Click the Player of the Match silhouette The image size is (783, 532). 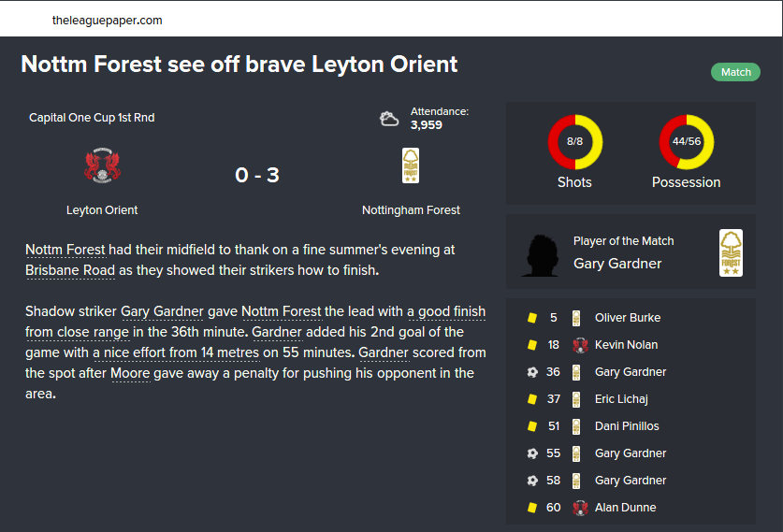541,253
